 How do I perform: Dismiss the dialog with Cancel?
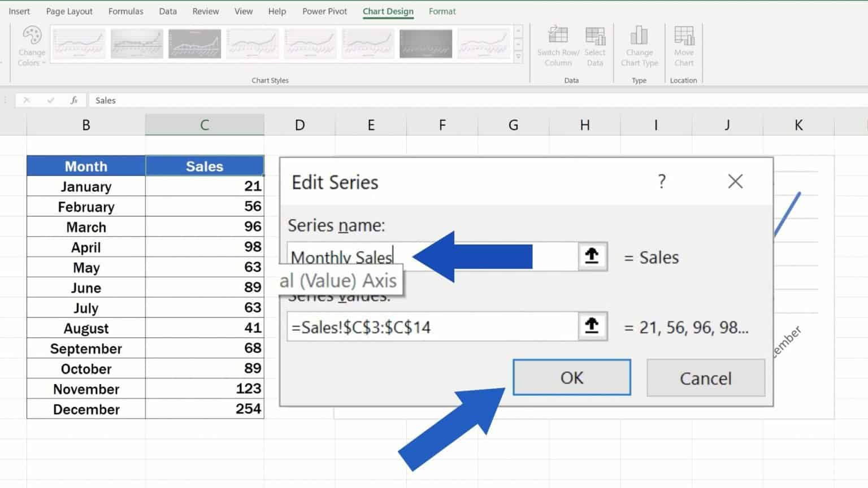pyautogui.click(x=705, y=377)
